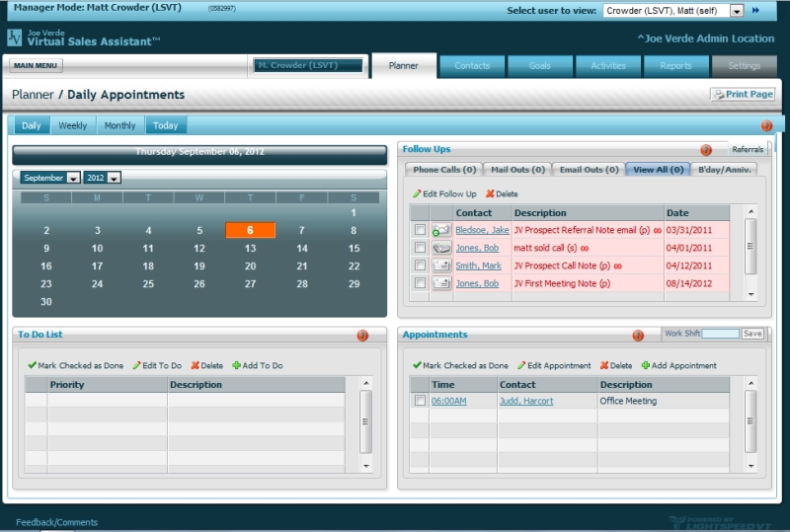Image resolution: width=790 pixels, height=532 pixels.
Task: Click into the Work Shift input field
Action: (720, 334)
